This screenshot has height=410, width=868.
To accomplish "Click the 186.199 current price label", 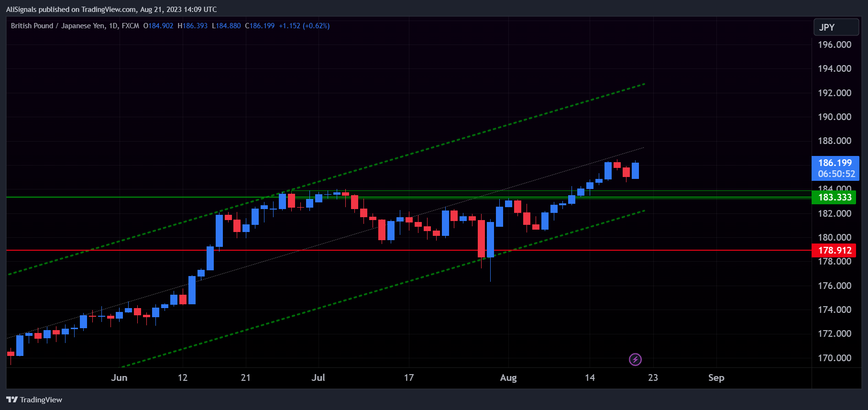I will click(x=835, y=163).
